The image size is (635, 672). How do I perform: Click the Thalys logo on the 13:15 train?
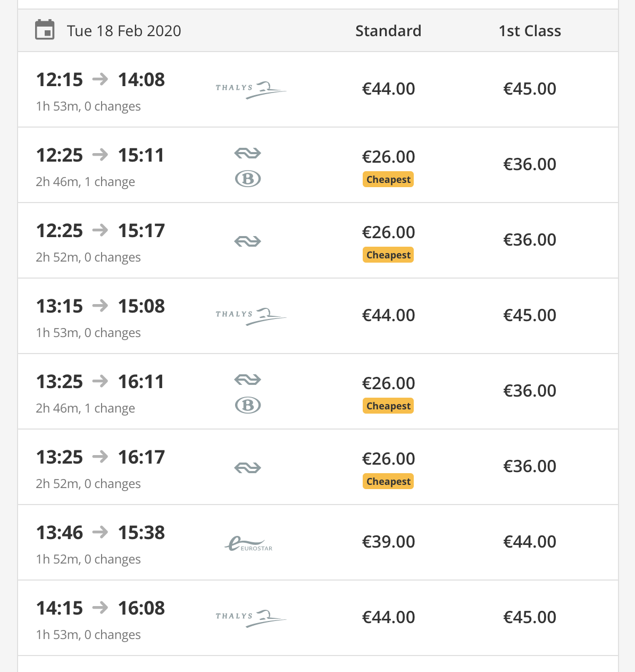pyautogui.click(x=250, y=315)
